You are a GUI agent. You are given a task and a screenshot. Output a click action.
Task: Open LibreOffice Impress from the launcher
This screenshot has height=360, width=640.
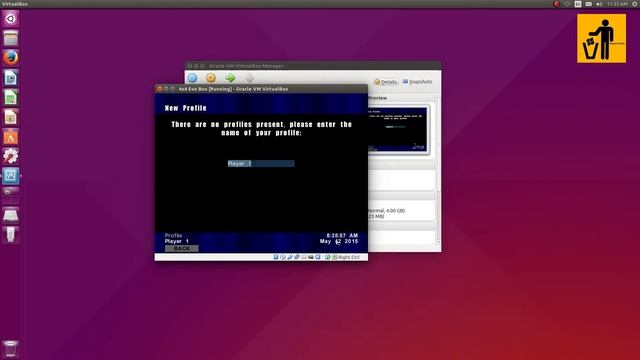tap(11, 117)
